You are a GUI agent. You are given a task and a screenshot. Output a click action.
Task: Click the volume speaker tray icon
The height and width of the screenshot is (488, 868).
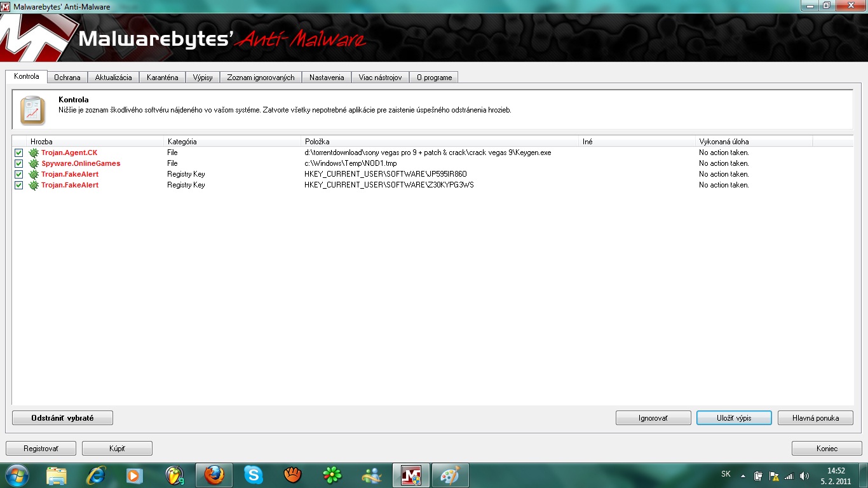click(x=804, y=476)
